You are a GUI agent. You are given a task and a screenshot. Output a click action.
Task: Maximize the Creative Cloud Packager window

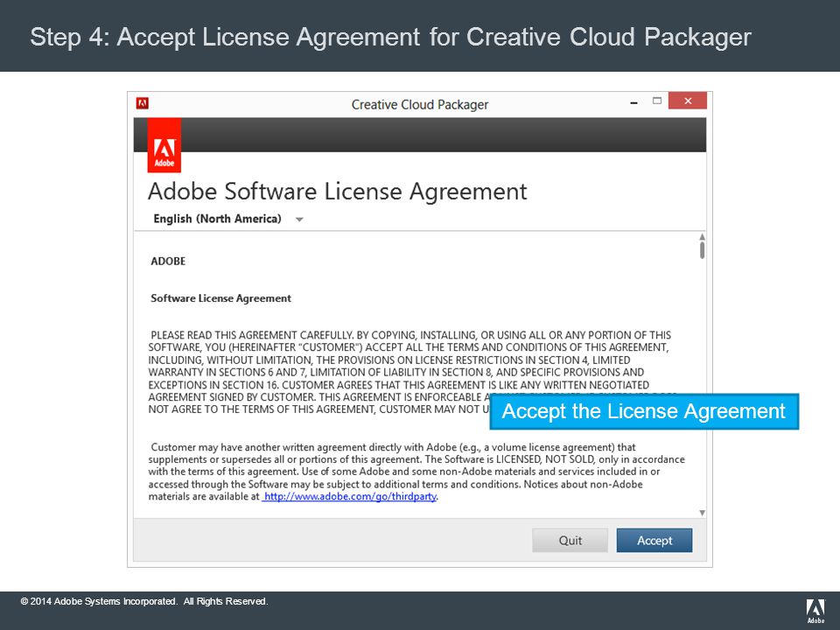pos(657,101)
